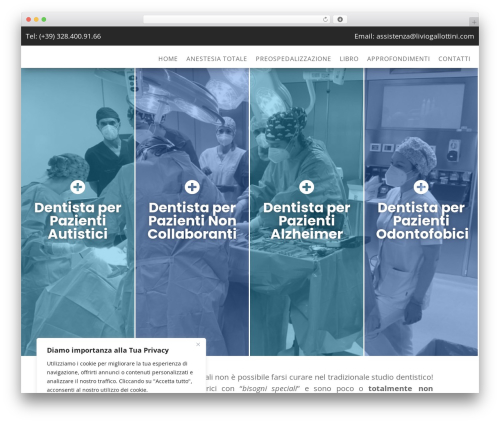Go to the HOME menu item
The image size is (500, 423).
pyautogui.click(x=168, y=59)
